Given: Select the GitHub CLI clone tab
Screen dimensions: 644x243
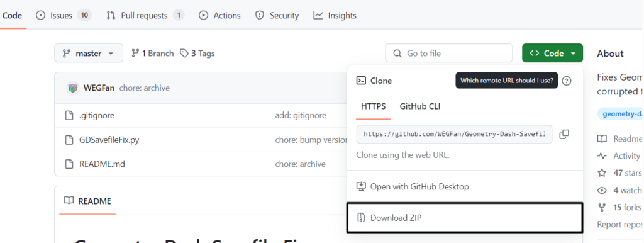Looking at the screenshot, I should coord(419,106).
